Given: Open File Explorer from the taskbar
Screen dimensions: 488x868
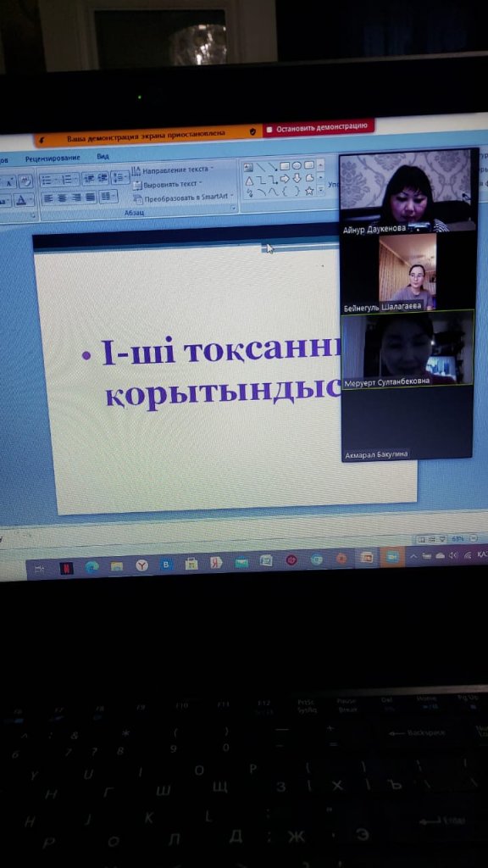Looking at the screenshot, I should coord(117,565).
